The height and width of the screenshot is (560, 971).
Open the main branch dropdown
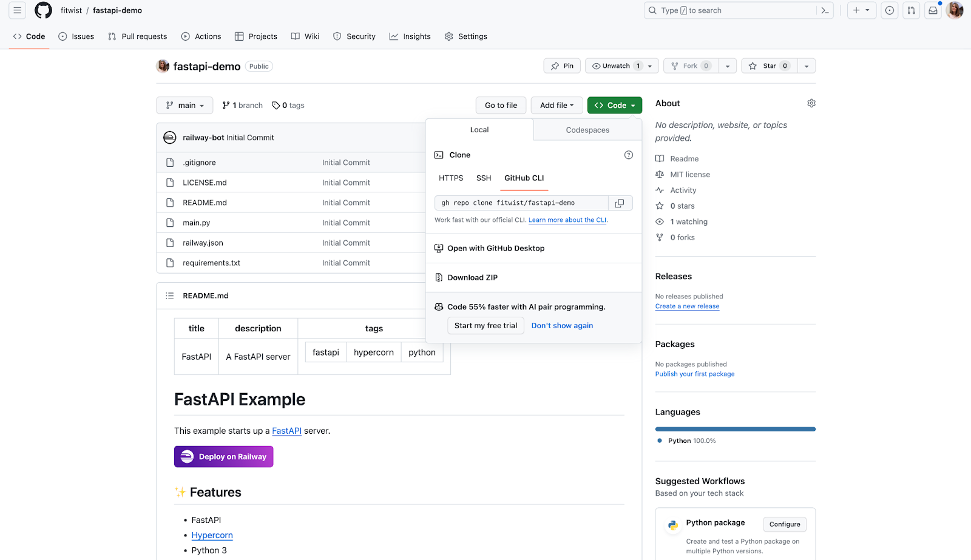[184, 106]
